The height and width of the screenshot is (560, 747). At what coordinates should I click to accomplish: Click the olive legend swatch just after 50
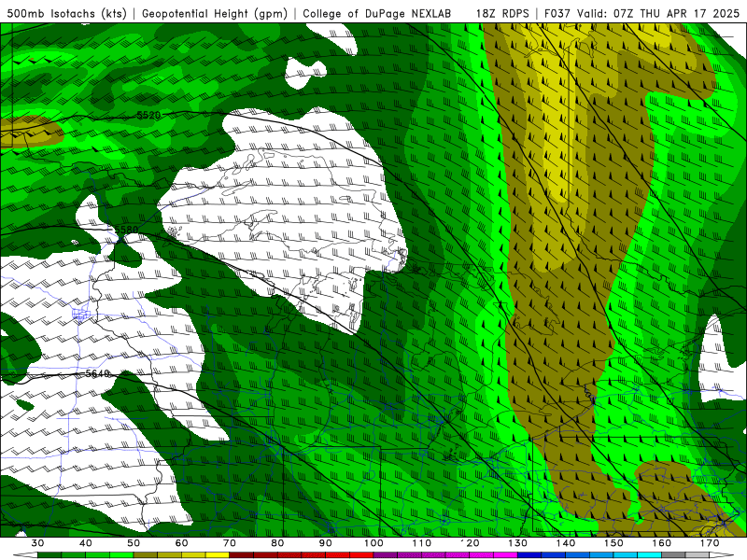146,555
